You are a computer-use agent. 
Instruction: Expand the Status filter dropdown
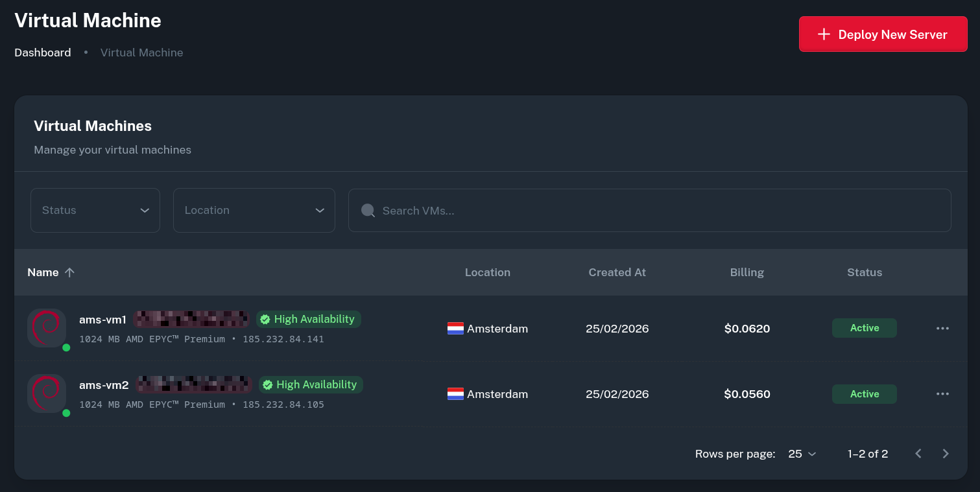click(x=95, y=210)
